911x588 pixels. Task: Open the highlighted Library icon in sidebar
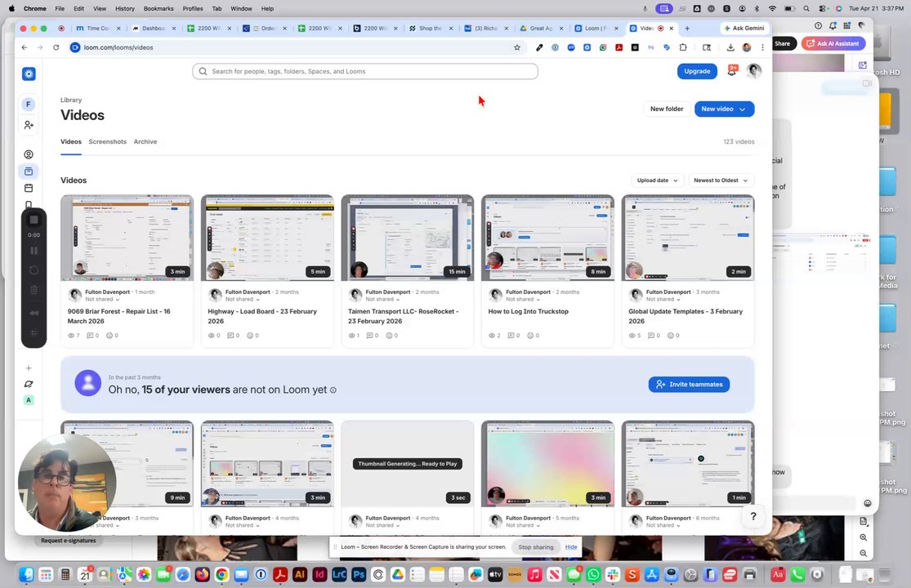[x=29, y=171]
